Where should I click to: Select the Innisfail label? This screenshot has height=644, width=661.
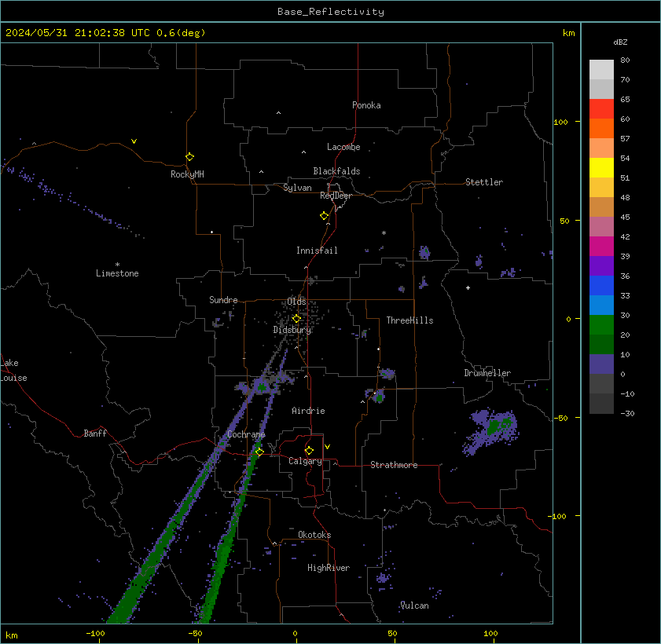(x=317, y=251)
